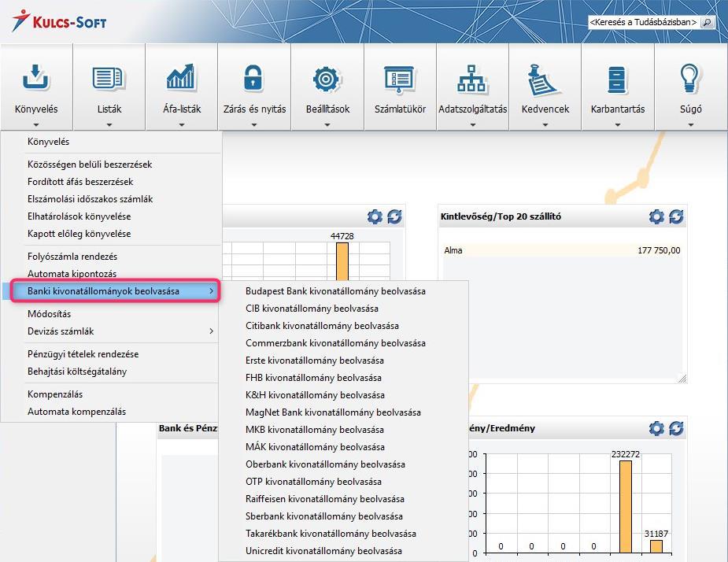The width and height of the screenshot is (728, 562).
Task: Select K&H kivonatállomány beolvasása
Action: coord(344,395)
